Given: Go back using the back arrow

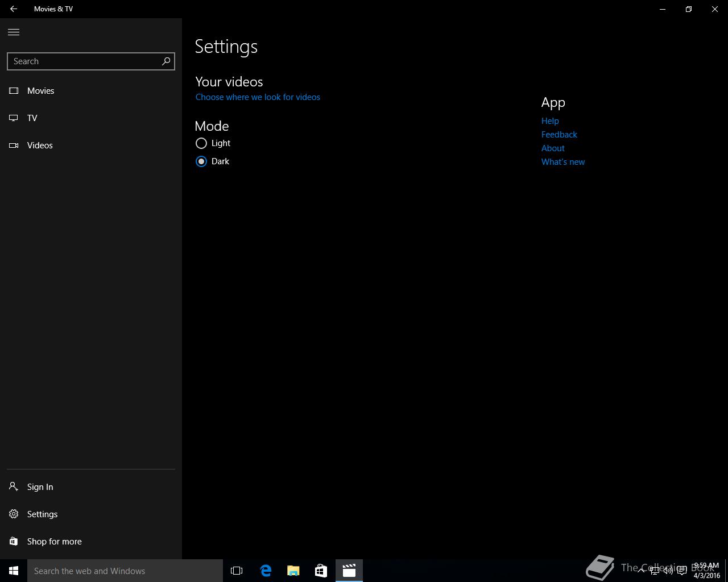Looking at the screenshot, I should click(x=14, y=9).
